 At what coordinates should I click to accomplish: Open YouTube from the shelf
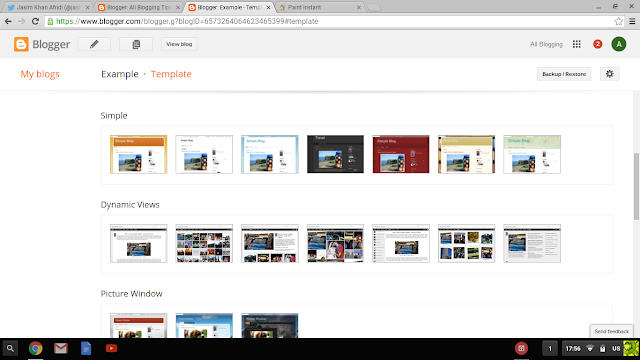pyautogui.click(x=111, y=348)
